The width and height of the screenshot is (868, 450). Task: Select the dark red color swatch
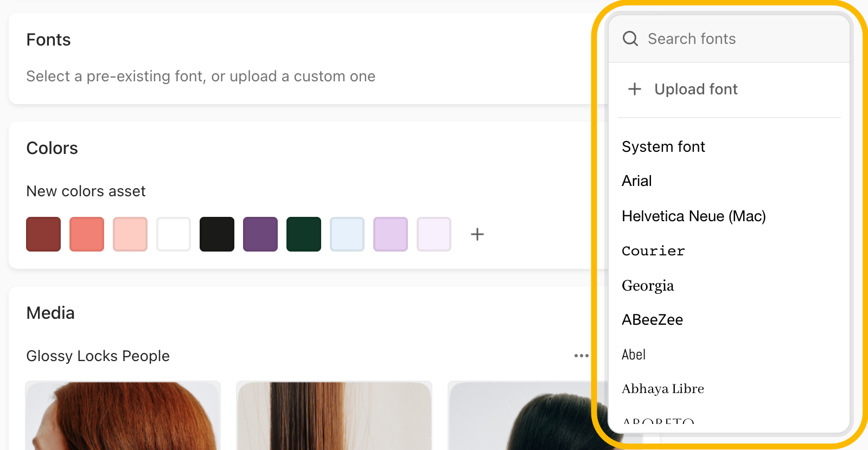[x=43, y=234]
